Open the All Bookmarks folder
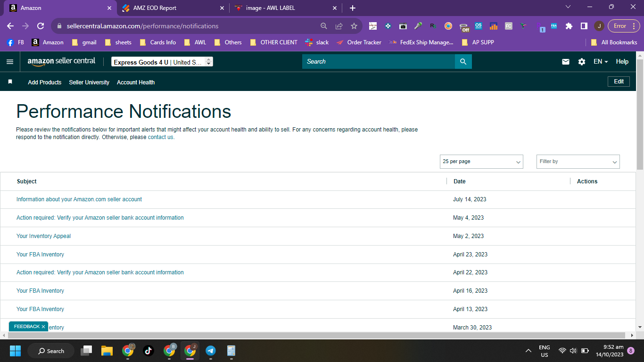This screenshot has width=644, height=362. coord(614,42)
